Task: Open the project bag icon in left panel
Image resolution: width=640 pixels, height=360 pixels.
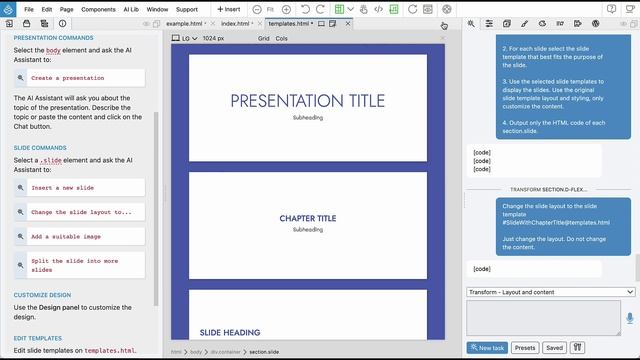Action: (27, 24)
